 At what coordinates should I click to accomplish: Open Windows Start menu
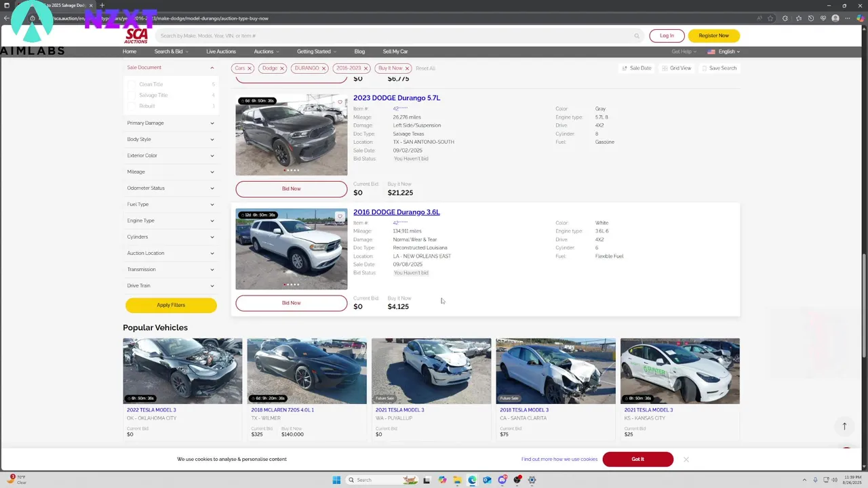pyautogui.click(x=336, y=480)
